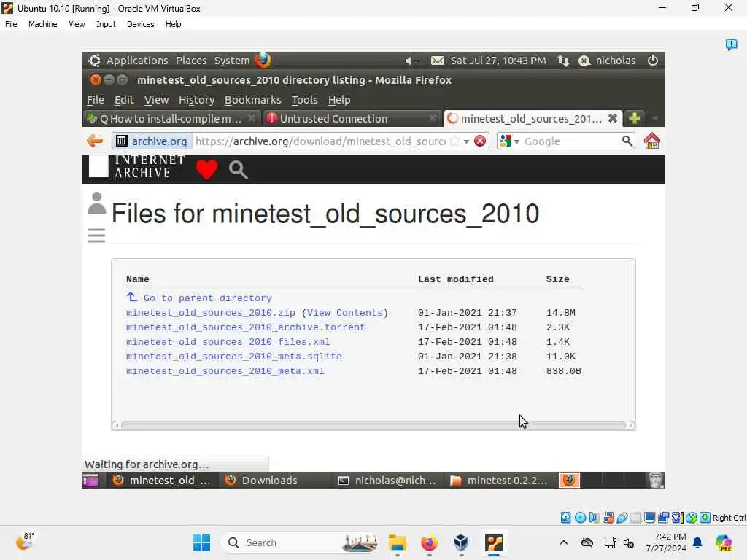Screen dimensions: 747x560
Task: Stop loading with the red stop icon
Action: (x=480, y=141)
